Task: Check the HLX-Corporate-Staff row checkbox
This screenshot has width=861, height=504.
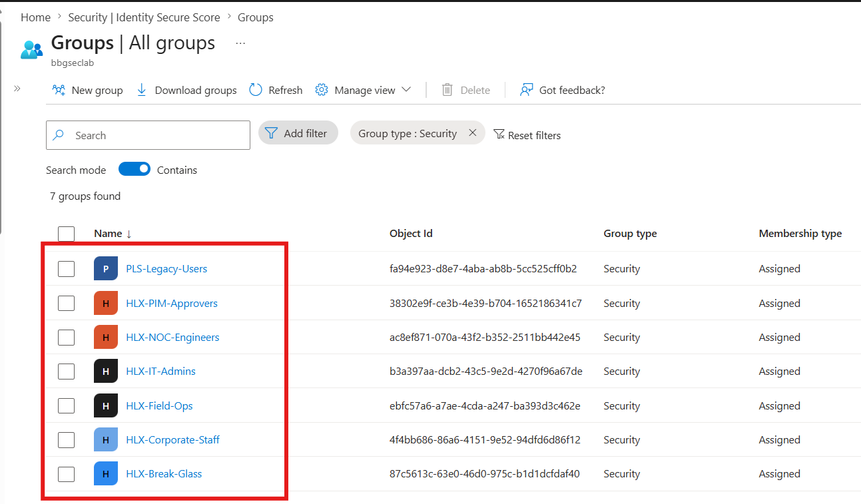Action: (x=66, y=439)
